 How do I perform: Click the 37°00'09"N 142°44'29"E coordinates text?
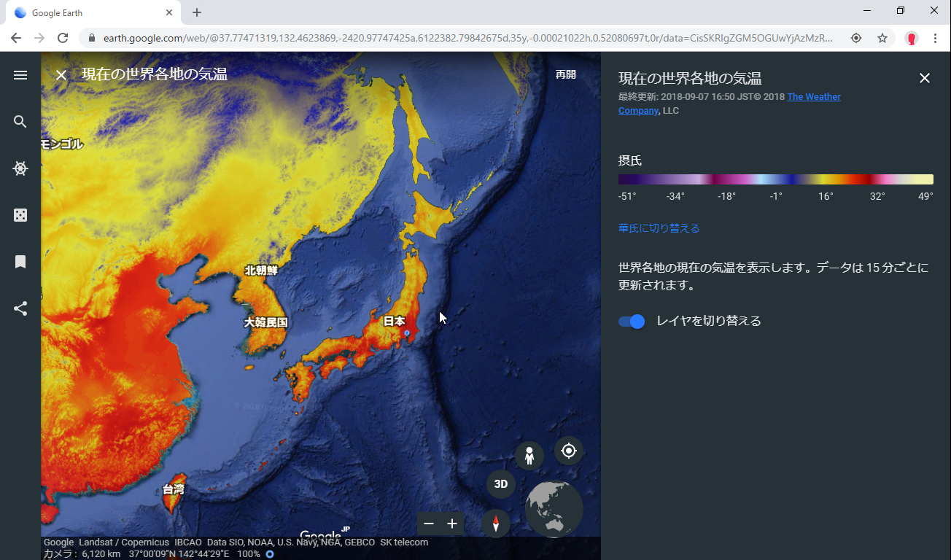179,554
